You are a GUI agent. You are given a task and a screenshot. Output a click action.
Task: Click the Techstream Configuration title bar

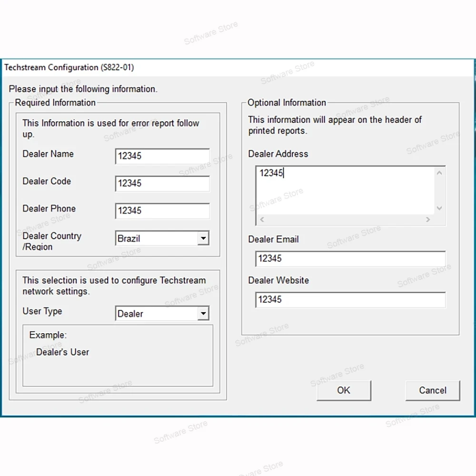[238, 68]
